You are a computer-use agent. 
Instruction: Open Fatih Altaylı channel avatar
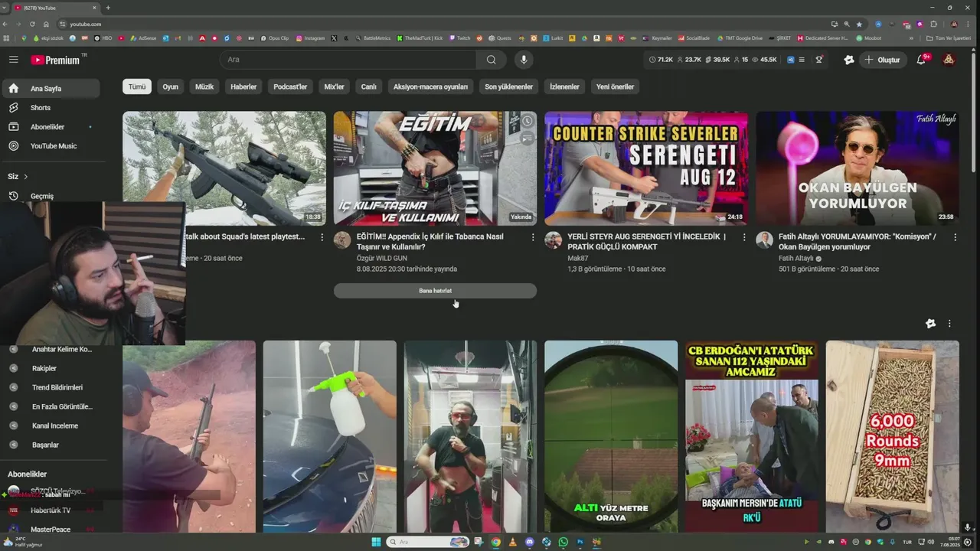pos(764,240)
